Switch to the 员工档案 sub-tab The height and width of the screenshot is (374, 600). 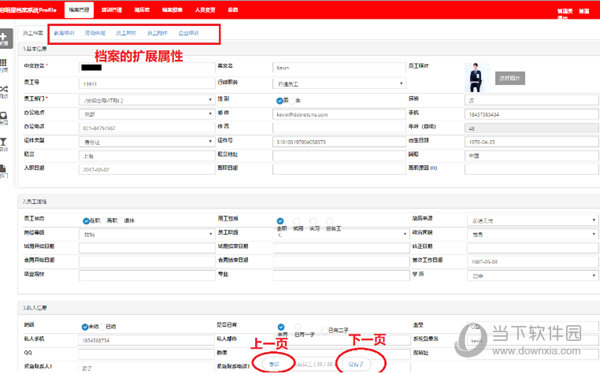point(33,33)
